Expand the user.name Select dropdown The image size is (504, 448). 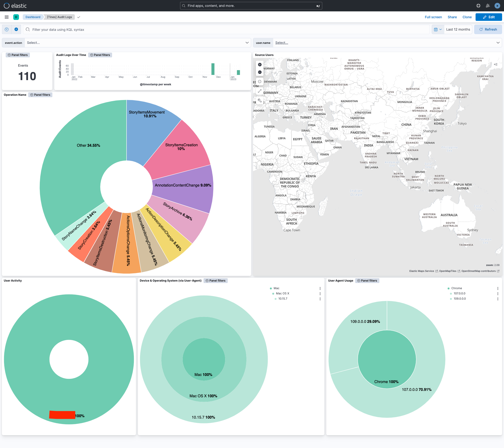pos(387,43)
